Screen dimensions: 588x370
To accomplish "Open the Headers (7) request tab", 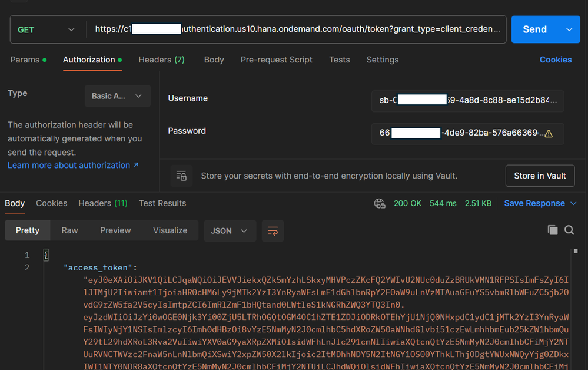I will pyautogui.click(x=162, y=60).
